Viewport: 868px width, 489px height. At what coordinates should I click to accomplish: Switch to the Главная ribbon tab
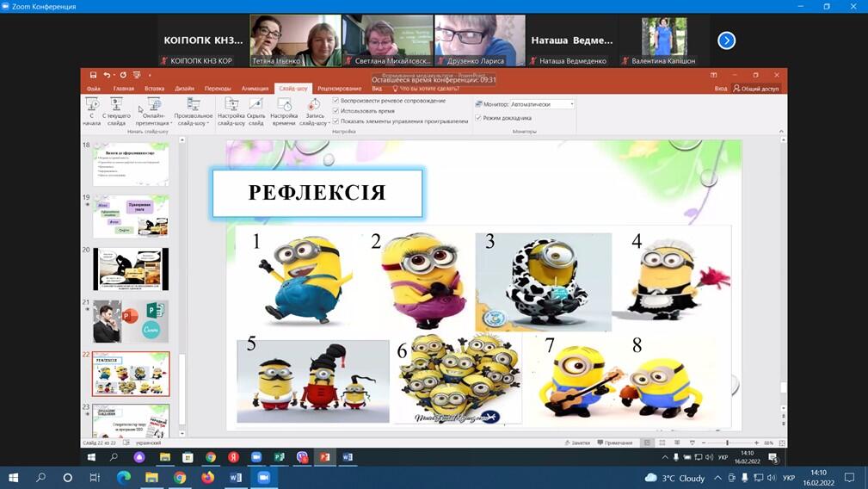(x=123, y=89)
